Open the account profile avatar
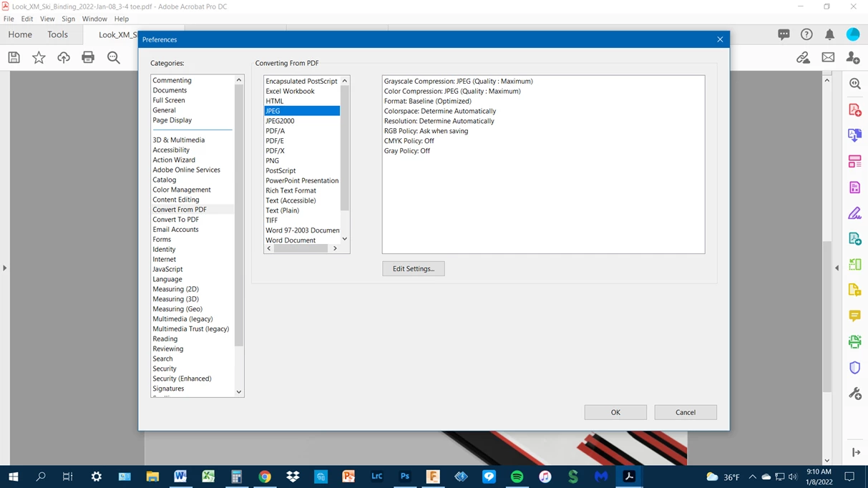Viewport: 868px width, 488px height. coord(853,34)
